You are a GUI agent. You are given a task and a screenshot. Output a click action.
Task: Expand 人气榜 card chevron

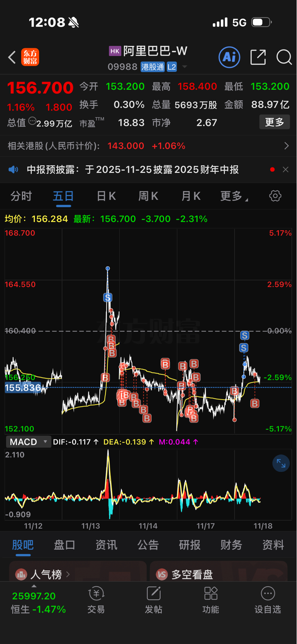[68, 574]
